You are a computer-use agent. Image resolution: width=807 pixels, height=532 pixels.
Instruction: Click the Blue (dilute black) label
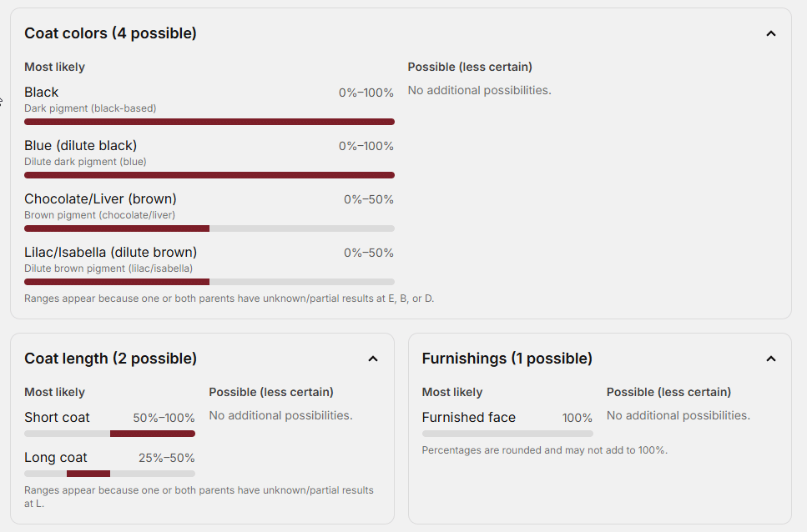(x=80, y=146)
